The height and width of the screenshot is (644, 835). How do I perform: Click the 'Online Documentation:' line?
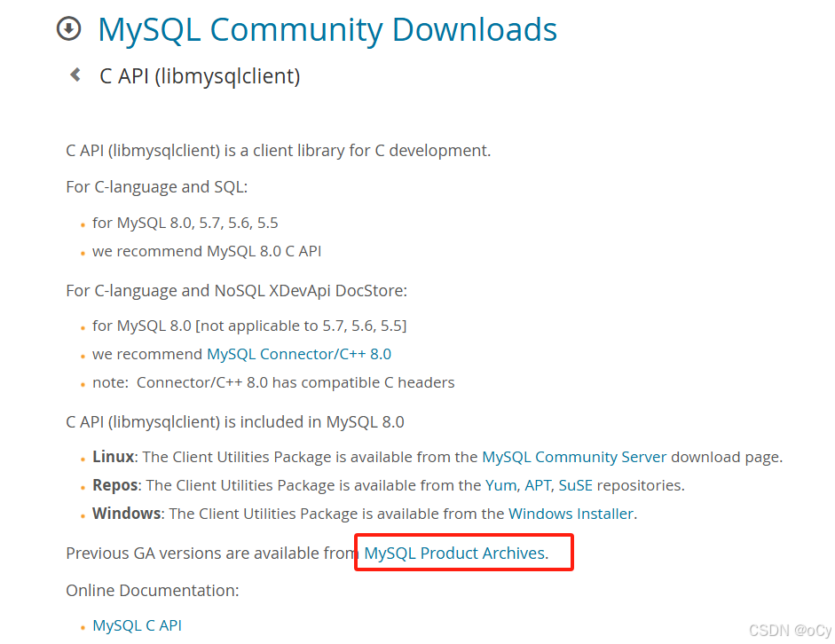click(153, 590)
